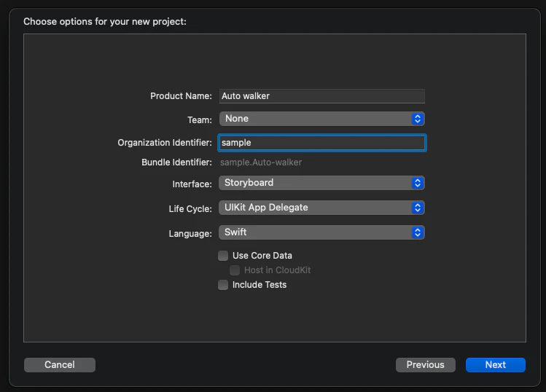Click the Team label
Image resolution: width=546 pixels, height=392 pixels.
click(200, 120)
